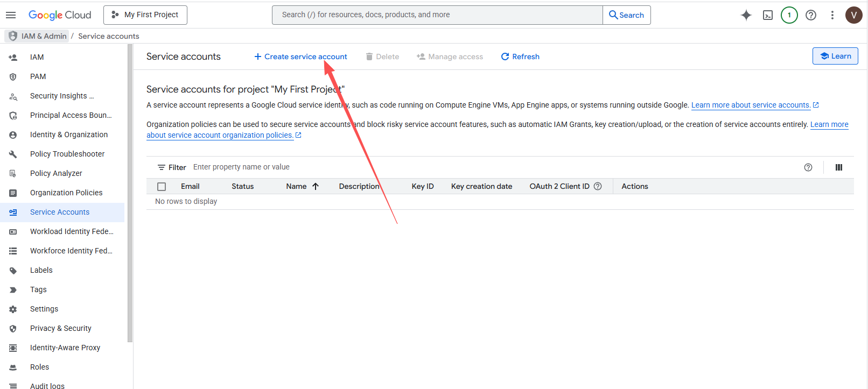Screen dimensions: 868x389
Task: Open the three-dot more options menu
Action: click(x=832, y=15)
